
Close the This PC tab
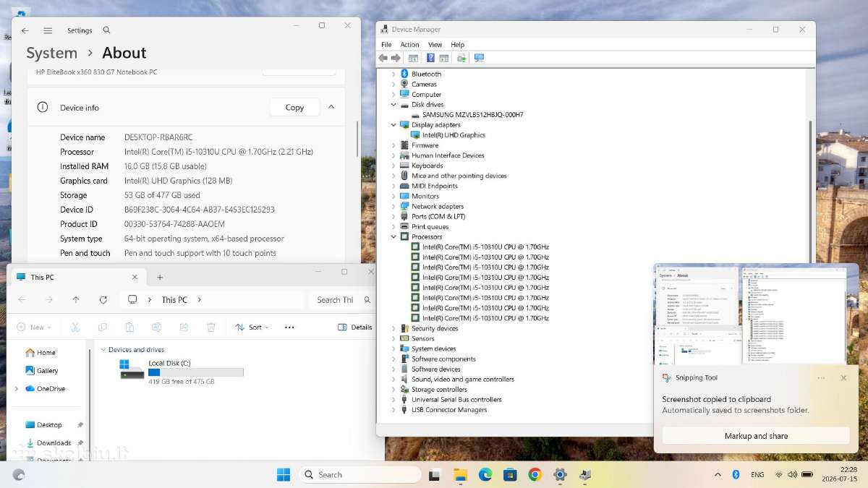pyautogui.click(x=135, y=277)
